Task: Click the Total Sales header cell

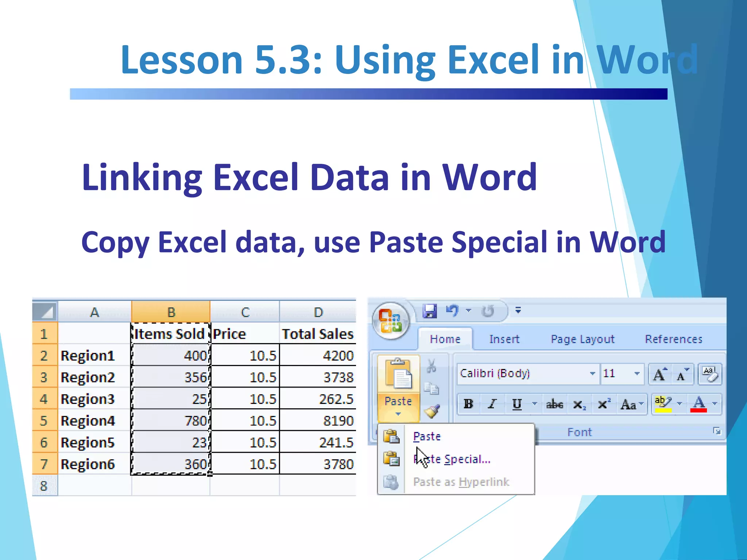Action: coord(318,333)
